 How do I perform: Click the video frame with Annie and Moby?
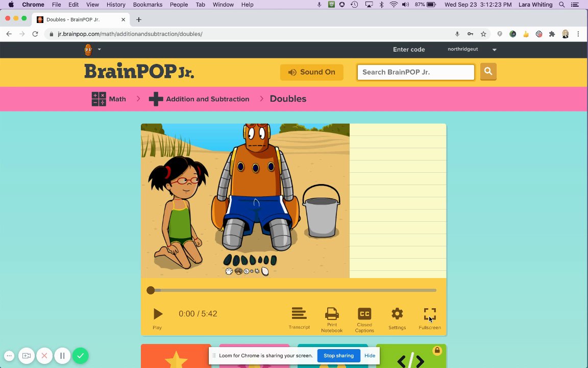(x=245, y=201)
